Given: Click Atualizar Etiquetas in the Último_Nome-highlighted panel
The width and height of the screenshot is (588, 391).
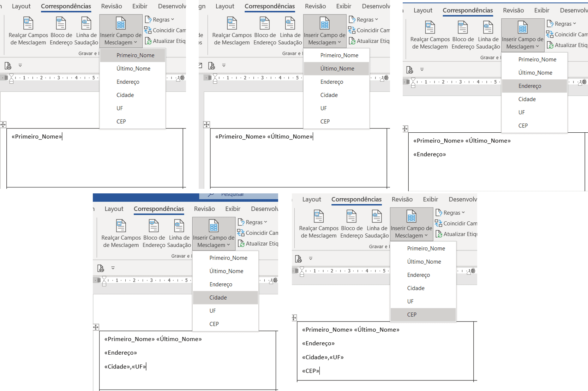Looking at the screenshot, I should (368, 41).
